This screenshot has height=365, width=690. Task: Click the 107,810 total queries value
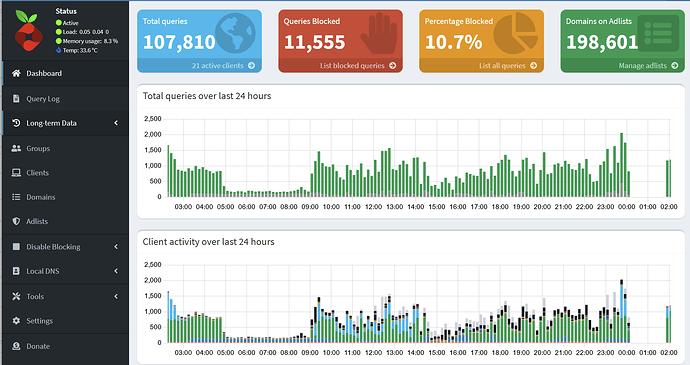click(x=179, y=42)
